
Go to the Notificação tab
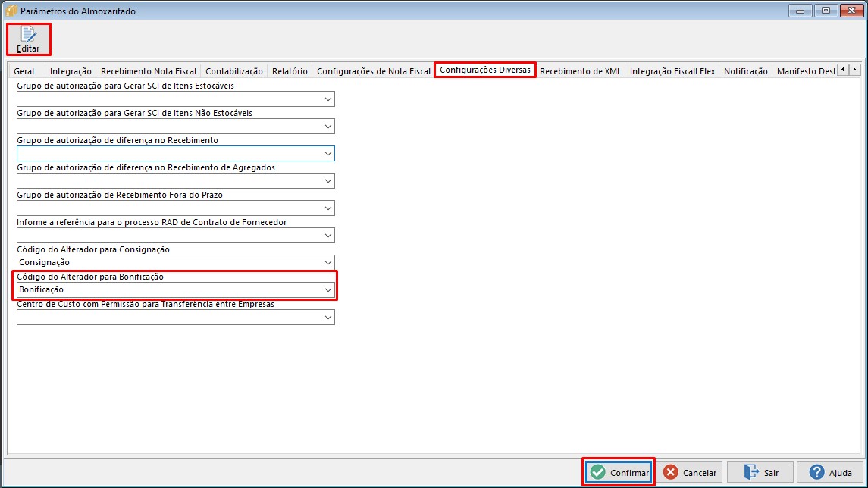(746, 70)
